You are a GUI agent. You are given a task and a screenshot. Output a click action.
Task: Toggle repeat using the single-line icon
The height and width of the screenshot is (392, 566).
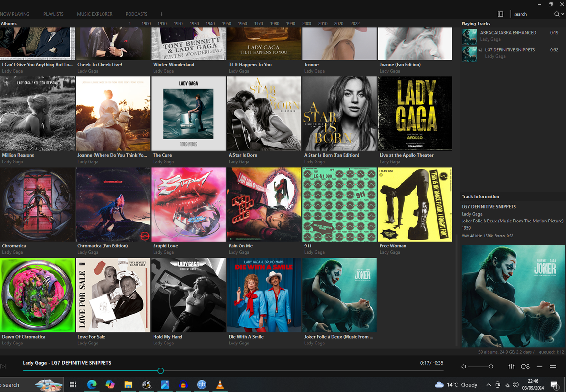tap(540, 367)
